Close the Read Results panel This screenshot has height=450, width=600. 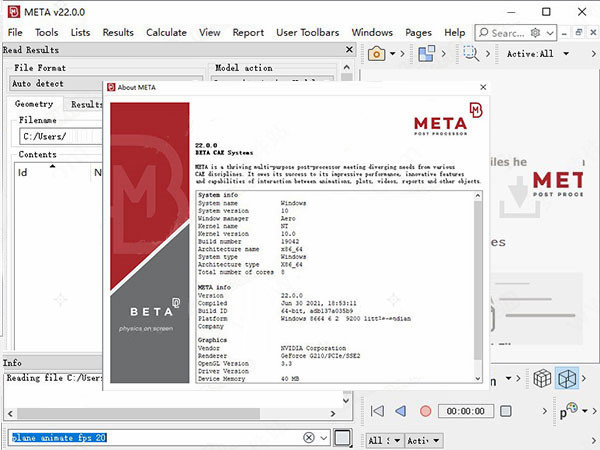click(348, 49)
